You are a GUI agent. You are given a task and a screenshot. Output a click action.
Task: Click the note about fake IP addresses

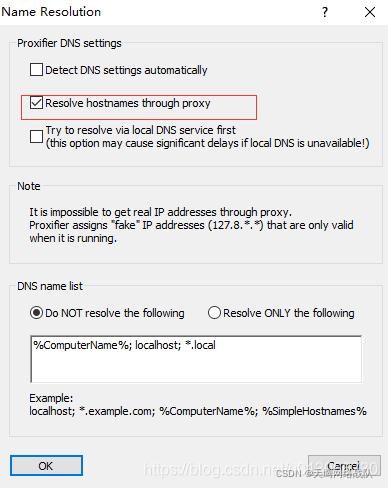[191, 225]
